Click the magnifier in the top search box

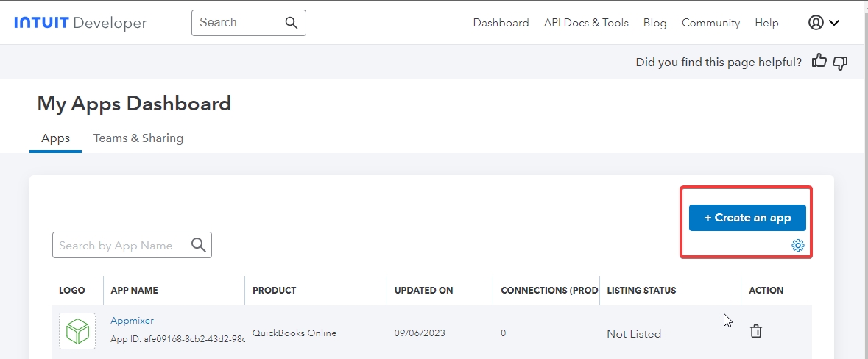tap(292, 23)
